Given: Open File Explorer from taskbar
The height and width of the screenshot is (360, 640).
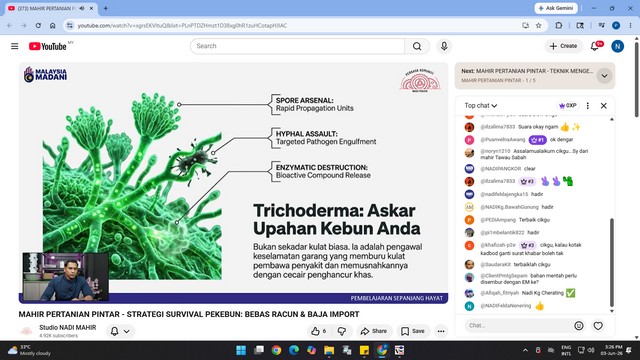Looking at the screenshot, I should (329, 350).
